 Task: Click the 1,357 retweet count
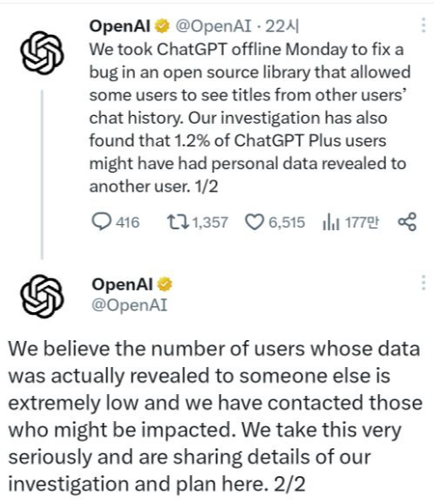click(210, 222)
